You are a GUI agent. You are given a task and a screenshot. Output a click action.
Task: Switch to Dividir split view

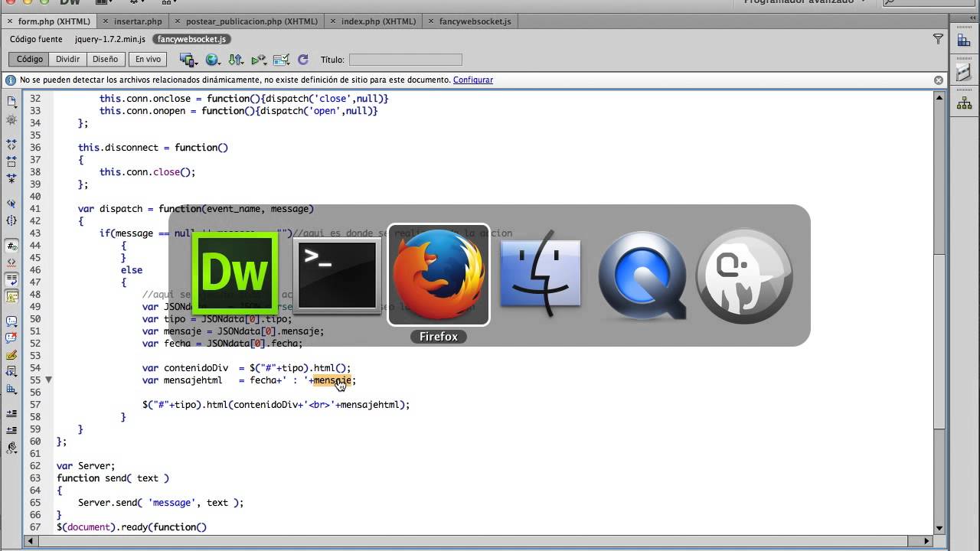67,59
